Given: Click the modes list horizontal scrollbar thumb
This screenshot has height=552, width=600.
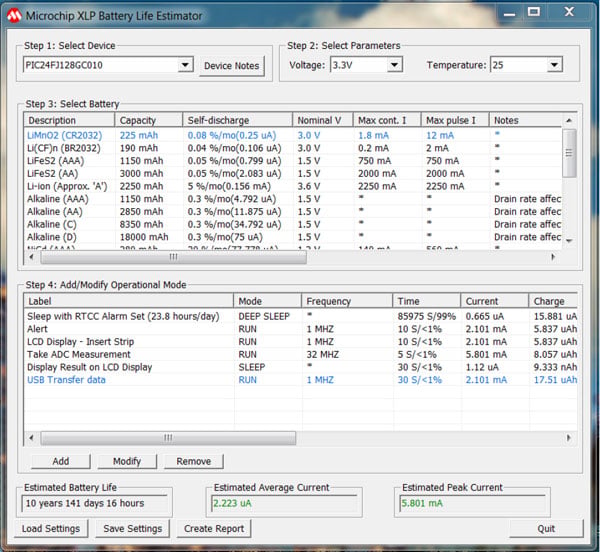Looking at the screenshot, I should point(168,438).
